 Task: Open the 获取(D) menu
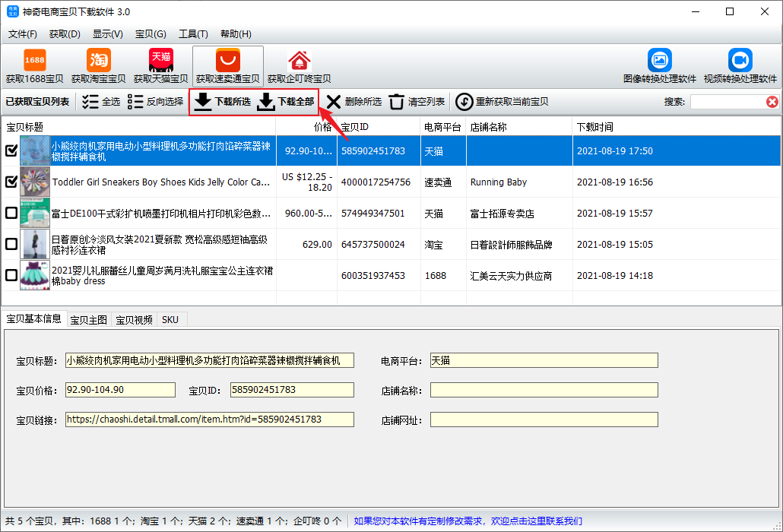click(x=65, y=34)
